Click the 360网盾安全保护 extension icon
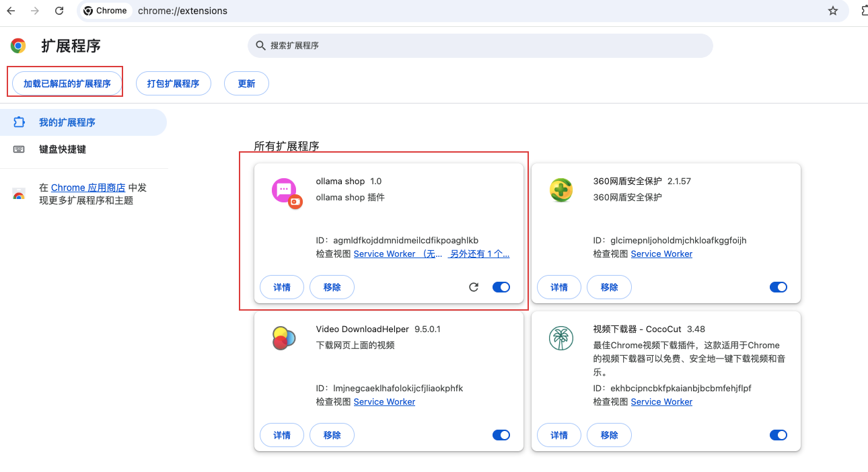 (560, 190)
